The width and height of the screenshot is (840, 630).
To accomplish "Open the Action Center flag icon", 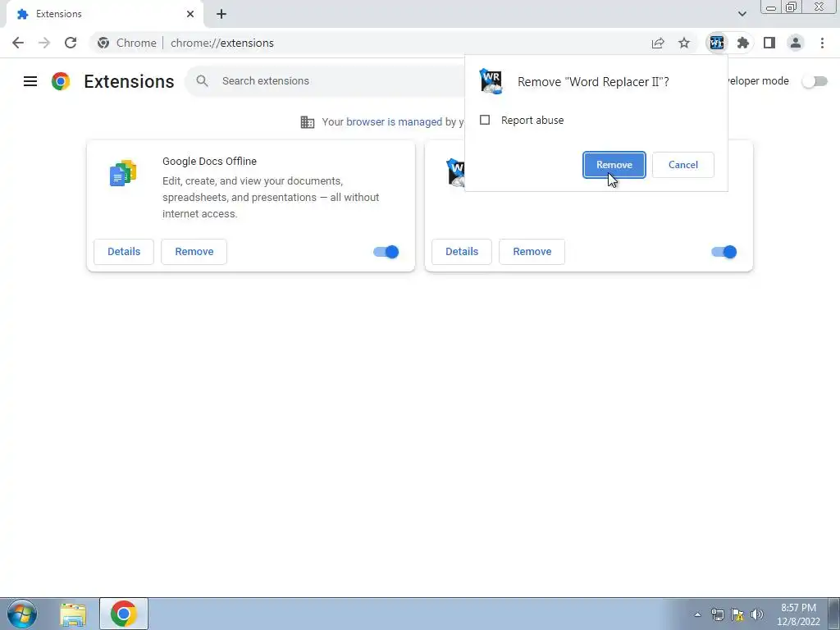I will pos(737,614).
